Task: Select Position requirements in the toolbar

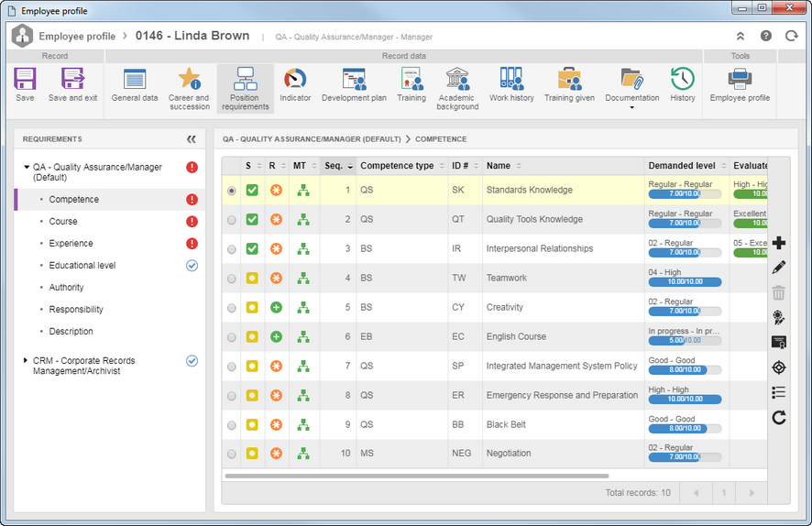Action: click(x=245, y=89)
